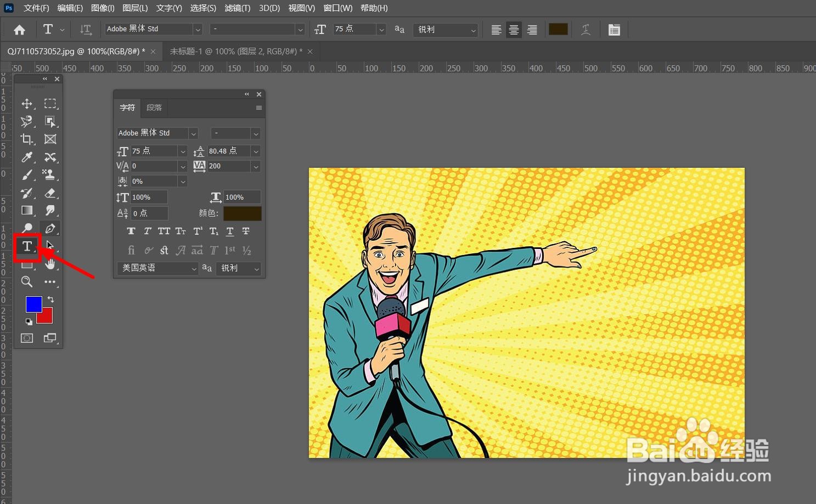Swap foreground and background colors
Image resolution: width=816 pixels, height=504 pixels.
50,299
